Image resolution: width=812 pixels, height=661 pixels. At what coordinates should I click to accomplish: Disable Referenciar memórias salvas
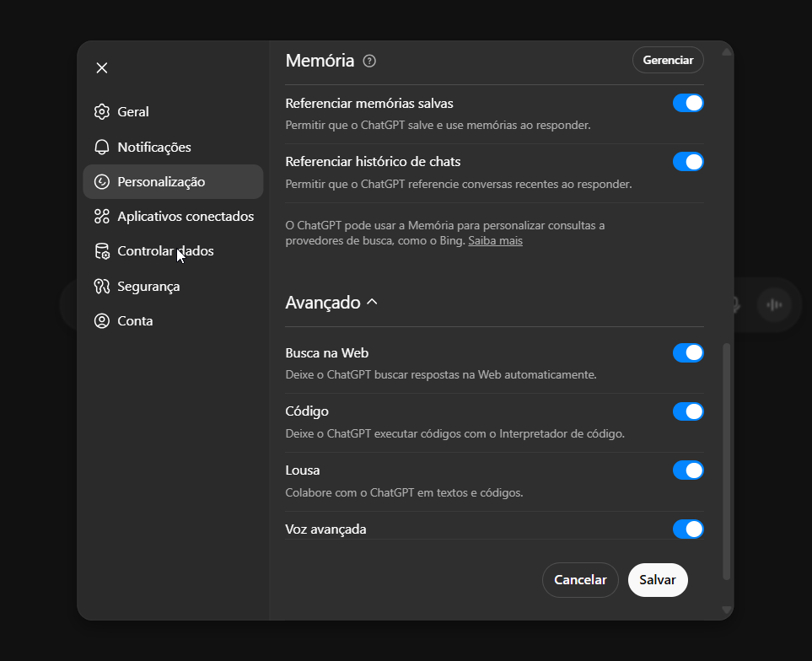pos(688,102)
